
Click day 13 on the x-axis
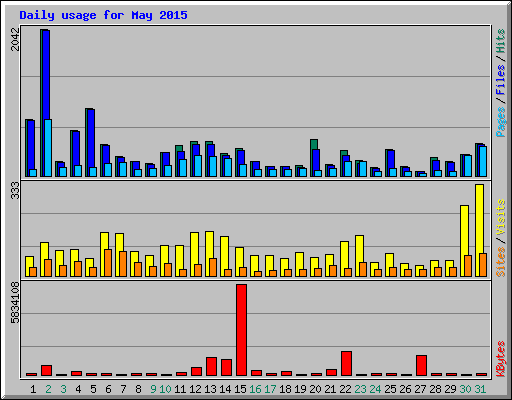point(210,389)
